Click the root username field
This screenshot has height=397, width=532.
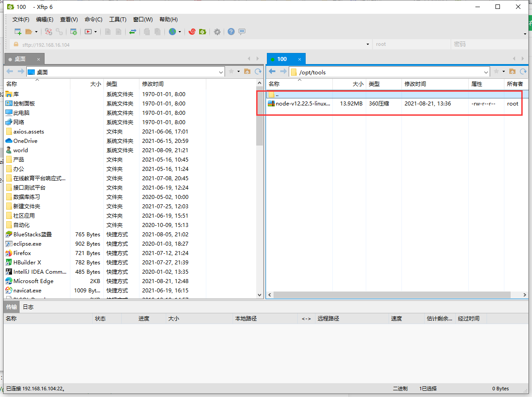(x=411, y=45)
